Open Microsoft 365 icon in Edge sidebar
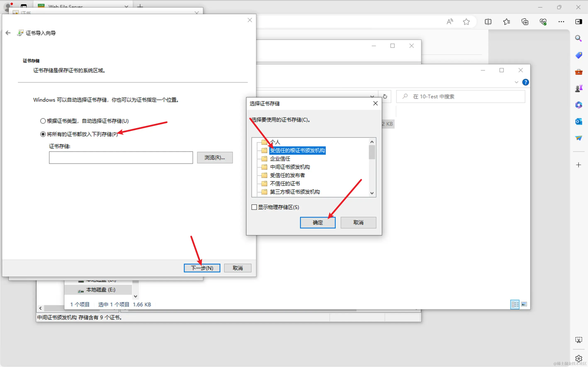The image size is (588, 367). click(578, 105)
